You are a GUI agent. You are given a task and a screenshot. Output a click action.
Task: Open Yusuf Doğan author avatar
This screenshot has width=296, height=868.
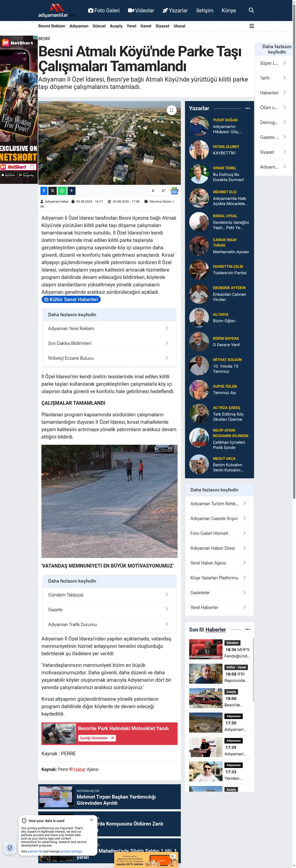(199, 126)
